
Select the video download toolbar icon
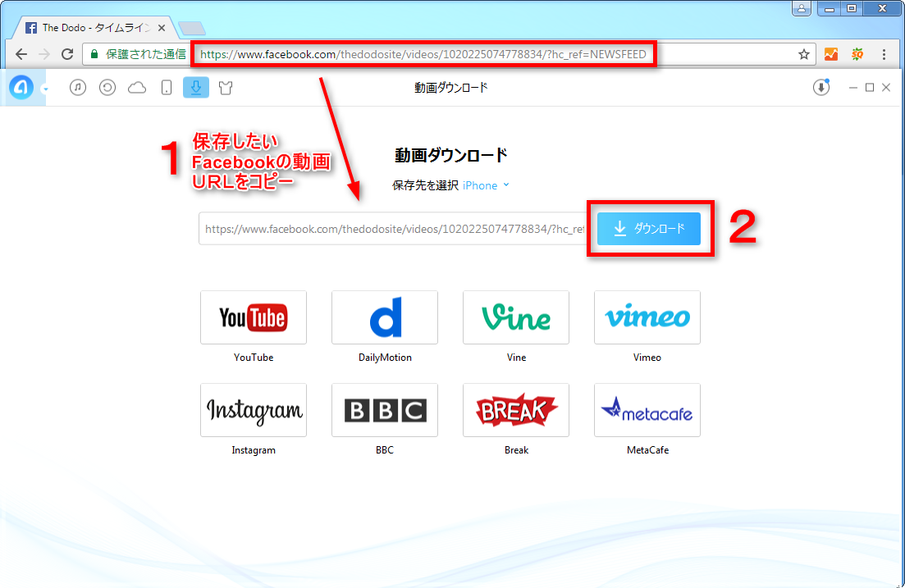click(195, 88)
